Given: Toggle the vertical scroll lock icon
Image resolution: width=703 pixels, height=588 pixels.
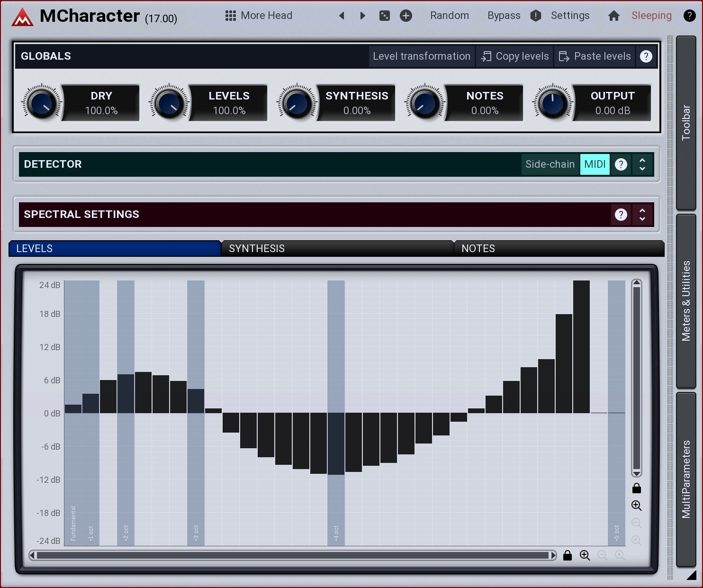Looking at the screenshot, I should pos(636,488).
